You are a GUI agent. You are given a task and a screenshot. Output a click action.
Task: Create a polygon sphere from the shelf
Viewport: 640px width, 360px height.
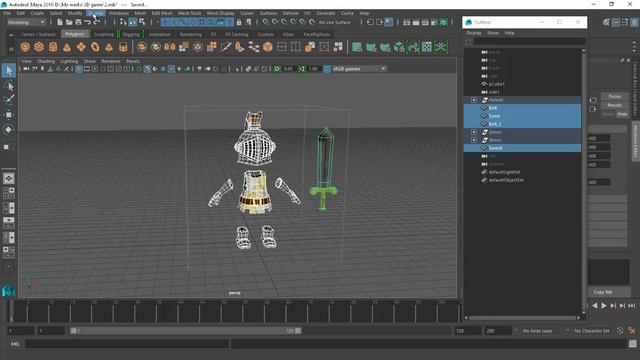25,47
